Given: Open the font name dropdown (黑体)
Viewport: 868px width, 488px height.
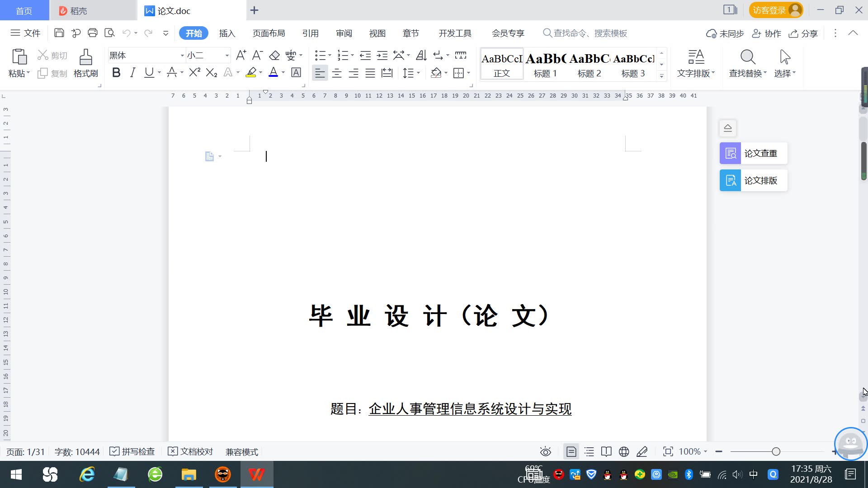Looking at the screenshot, I should point(182,56).
